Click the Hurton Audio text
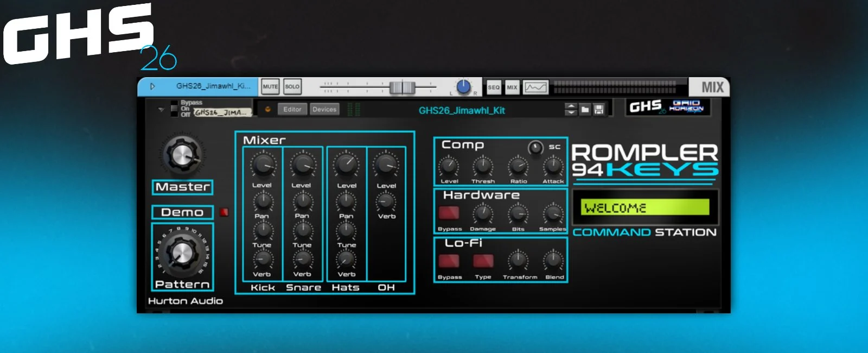 point(186,301)
